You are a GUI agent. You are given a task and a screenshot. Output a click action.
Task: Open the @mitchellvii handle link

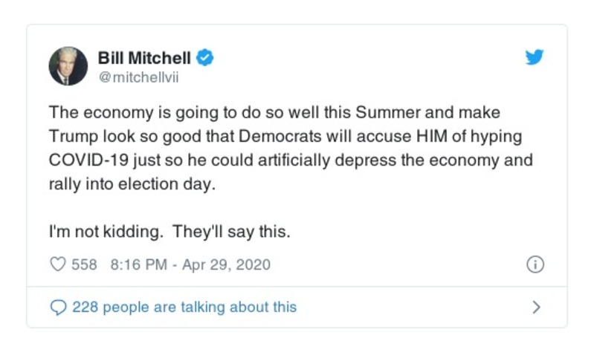(x=133, y=76)
